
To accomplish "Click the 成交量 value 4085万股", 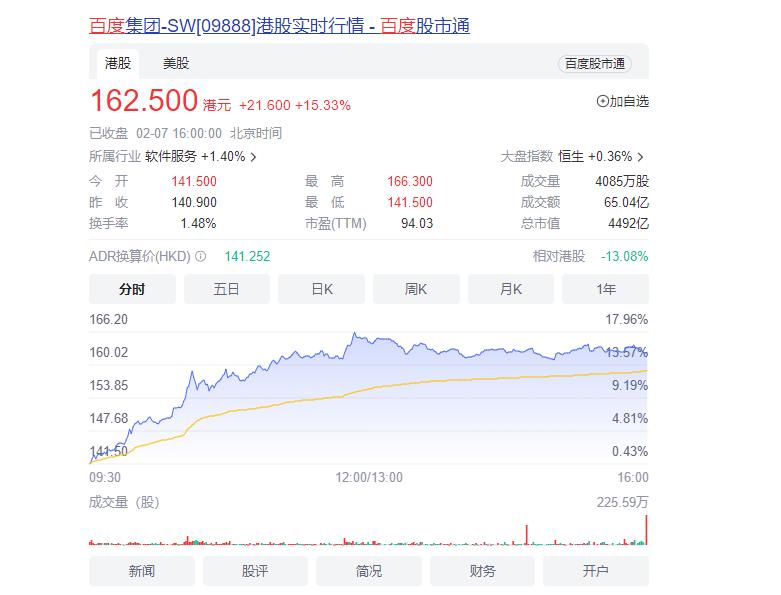I will 622,181.
